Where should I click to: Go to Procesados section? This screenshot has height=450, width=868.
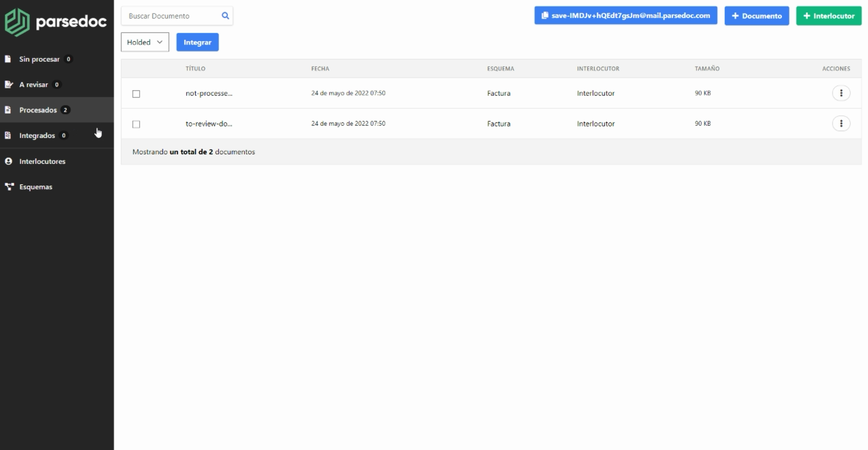pyautogui.click(x=38, y=110)
